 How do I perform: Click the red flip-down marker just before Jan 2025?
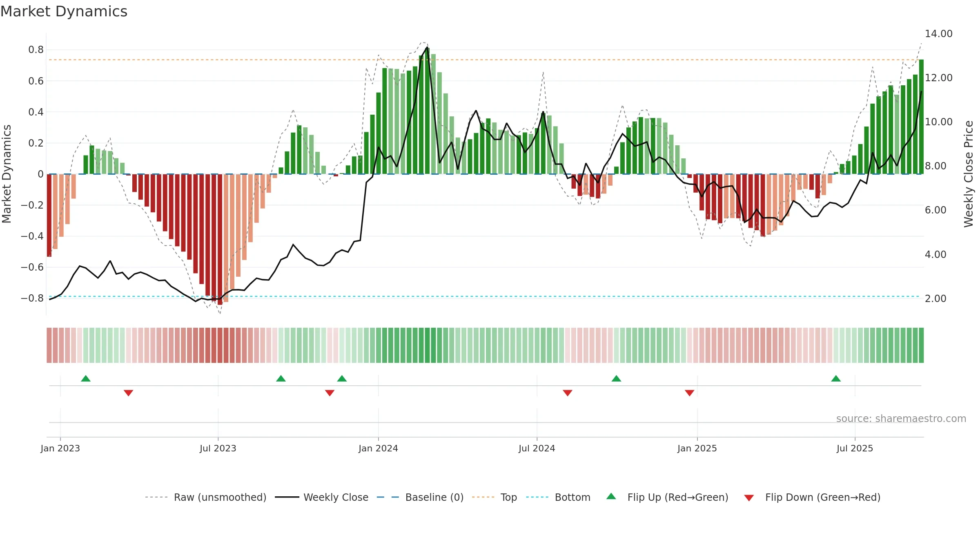pos(690,393)
